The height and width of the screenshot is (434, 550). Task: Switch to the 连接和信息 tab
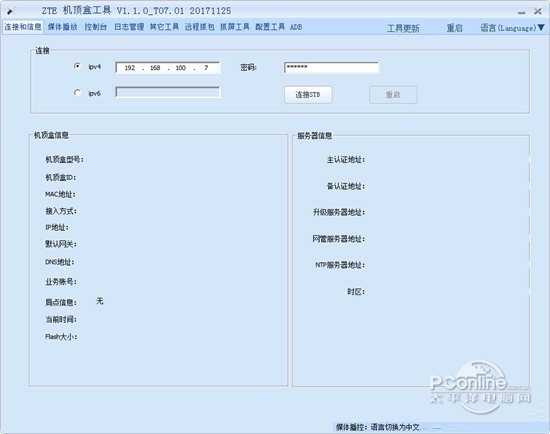point(23,27)
